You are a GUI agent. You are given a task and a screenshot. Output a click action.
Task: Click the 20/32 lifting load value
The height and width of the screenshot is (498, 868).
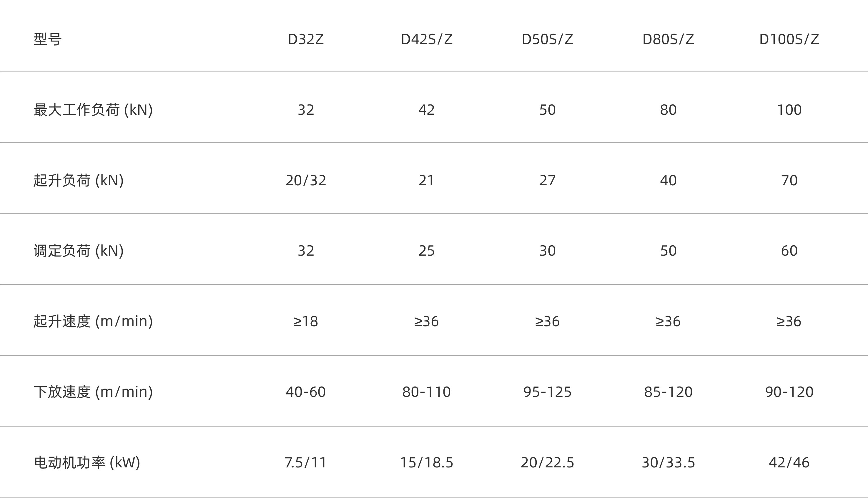coord(305,181)
